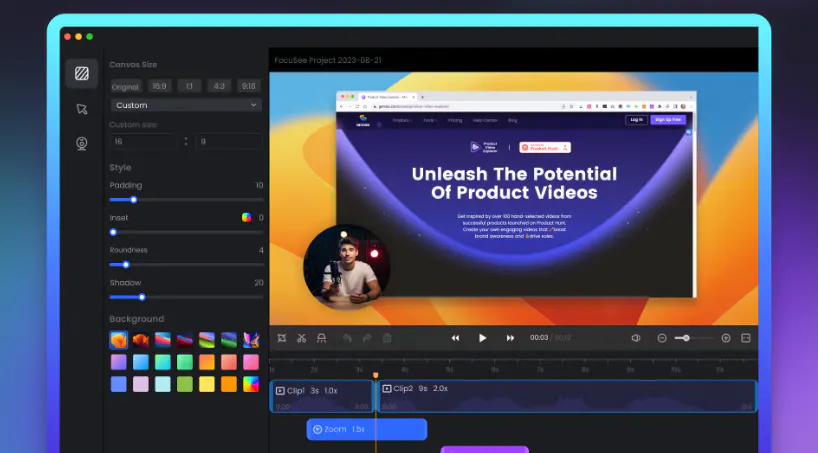Click the scissors split clip icon
The width and height of the screenshot is (818, 453).
(302, 338)
